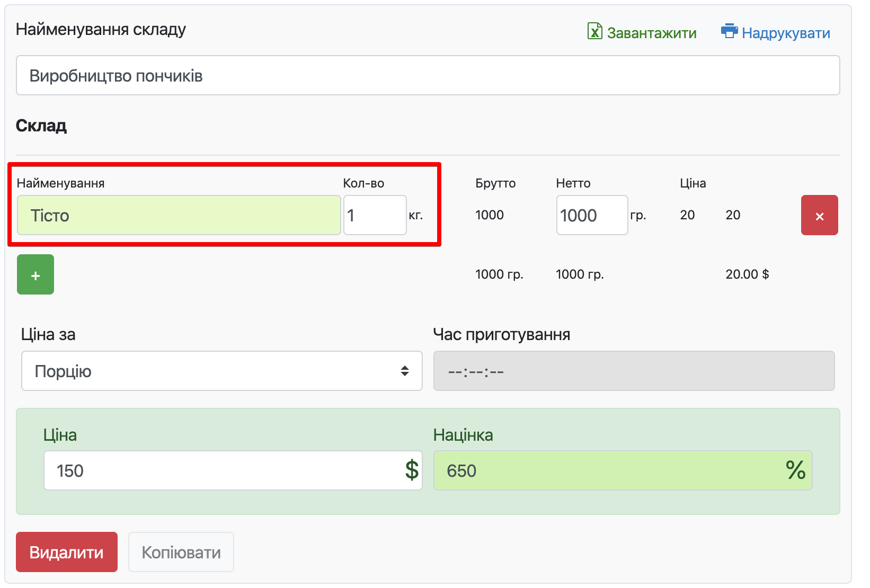The height and width of the screenshot is (588, 870).
Task: Select the Кол-во quantity field showing 1
Action: [x=374, y=216]
